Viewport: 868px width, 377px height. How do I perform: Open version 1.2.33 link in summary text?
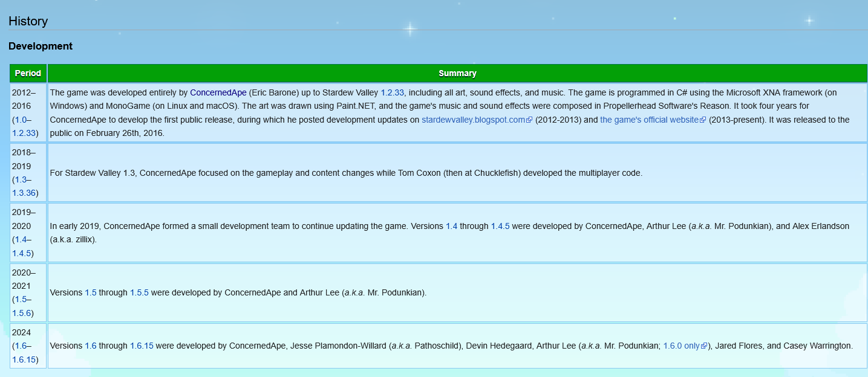[392, 92]
